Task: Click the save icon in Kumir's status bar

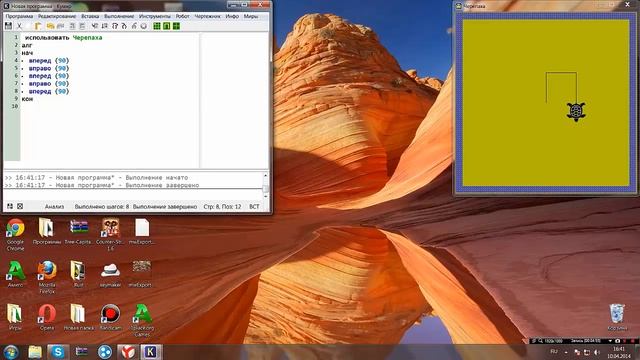Action: (10, 206)
